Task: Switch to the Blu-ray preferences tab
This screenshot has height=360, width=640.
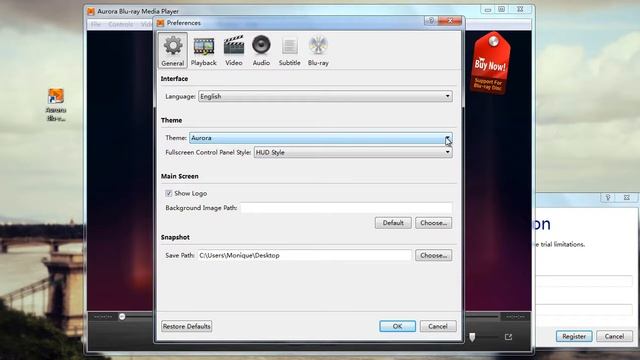Action: 318,51
